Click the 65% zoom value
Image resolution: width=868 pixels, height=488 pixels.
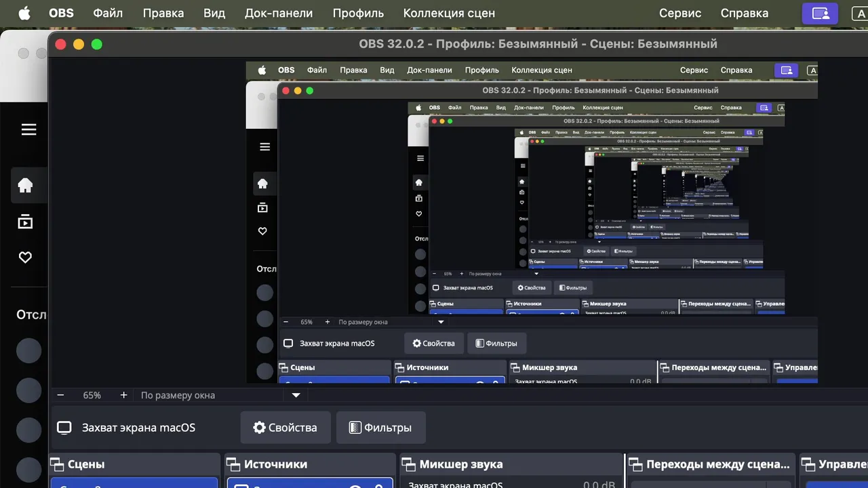click(x=92, y=395)
